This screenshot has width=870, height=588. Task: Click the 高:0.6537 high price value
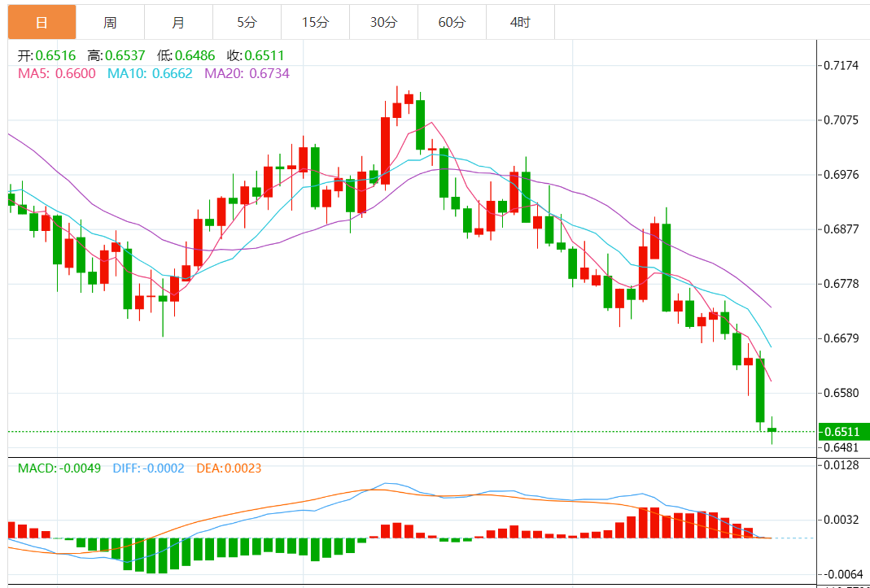(x=116, y=55)
